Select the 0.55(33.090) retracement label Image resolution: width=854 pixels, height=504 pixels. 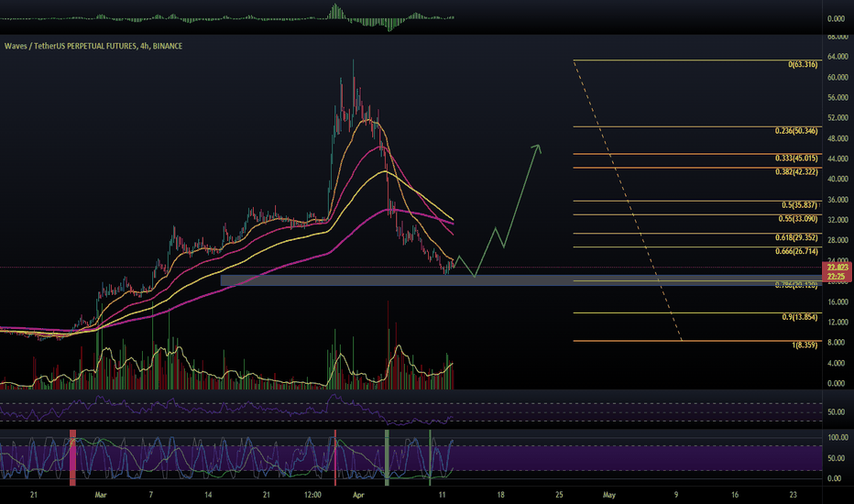(x=798, y=218)
